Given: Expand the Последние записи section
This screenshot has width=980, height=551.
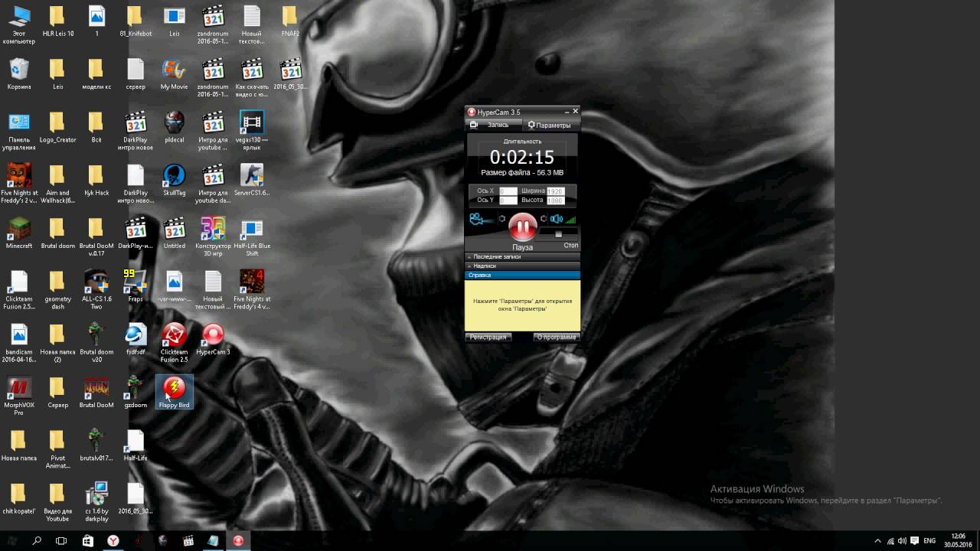Looking at the screenshot, I should click(523, 256).
